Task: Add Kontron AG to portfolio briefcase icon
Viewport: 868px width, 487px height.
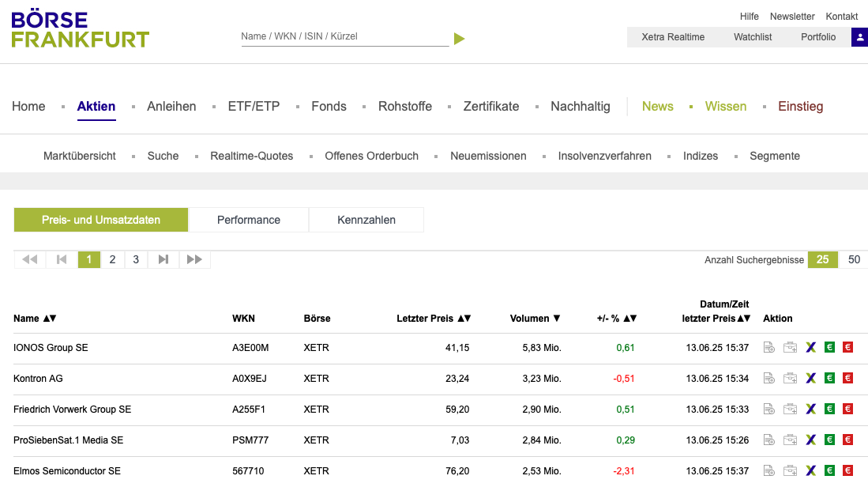Action: coord(790,379)
